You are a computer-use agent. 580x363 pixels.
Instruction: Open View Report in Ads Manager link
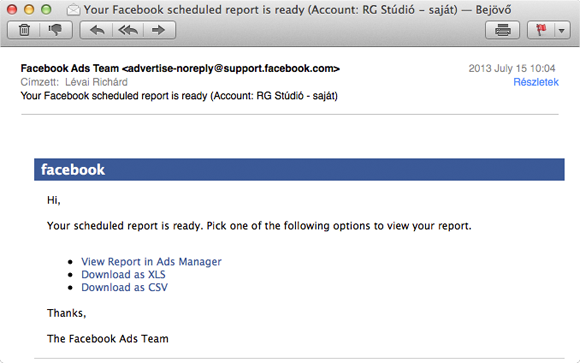tap(151, 262)
